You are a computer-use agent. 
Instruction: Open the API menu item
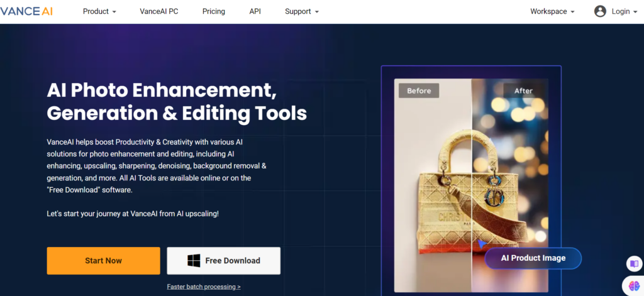click(x=255, y=11)
